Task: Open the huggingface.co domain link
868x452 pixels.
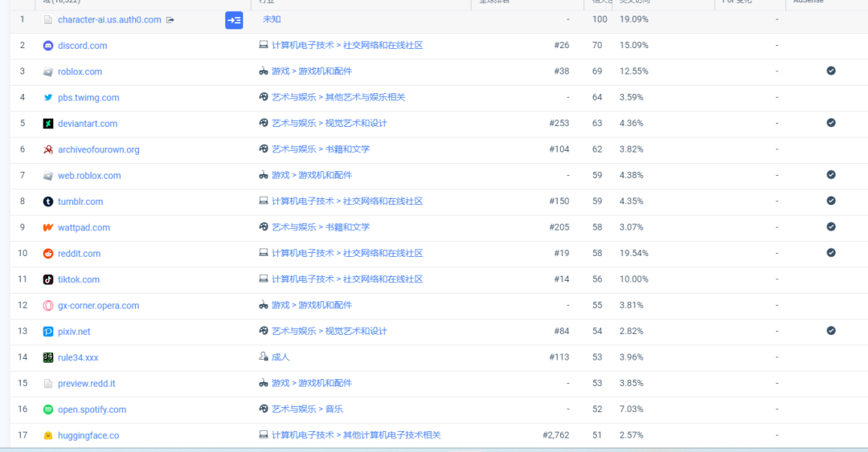Action: pos(88,436)
